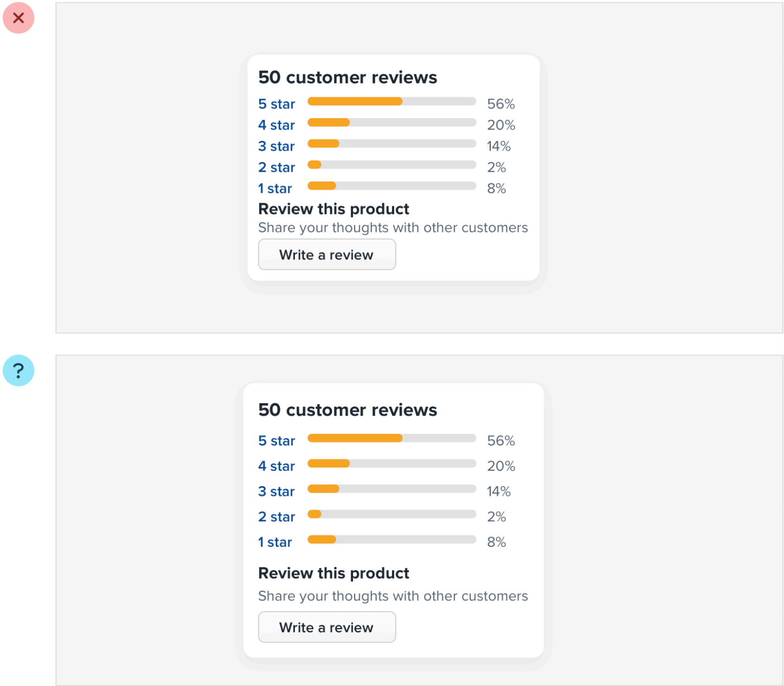Open 1 star reviews in the red-X card
784x686 pixels.
(x=275, y=189)
